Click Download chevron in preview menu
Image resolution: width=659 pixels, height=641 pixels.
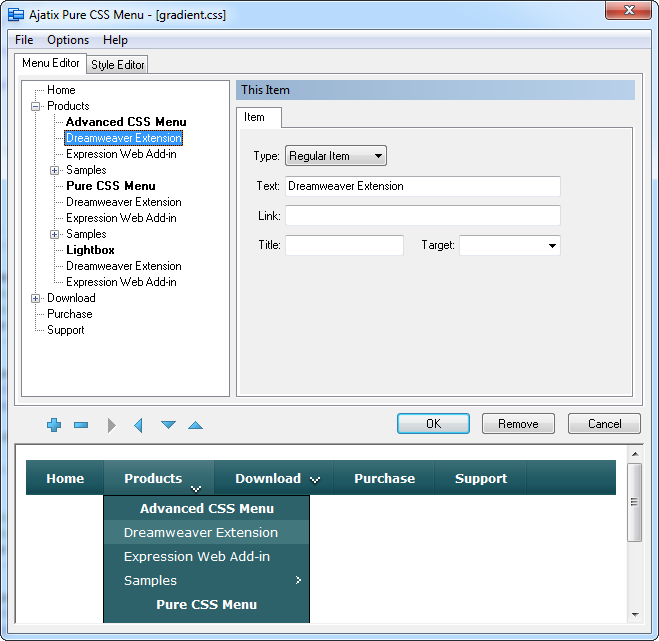(x=315, y=479)
